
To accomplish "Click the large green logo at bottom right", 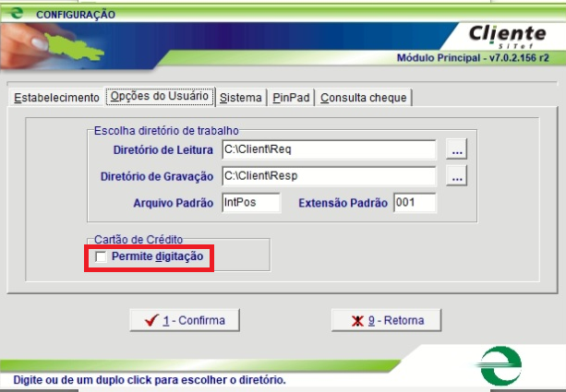I will (500, 365).
